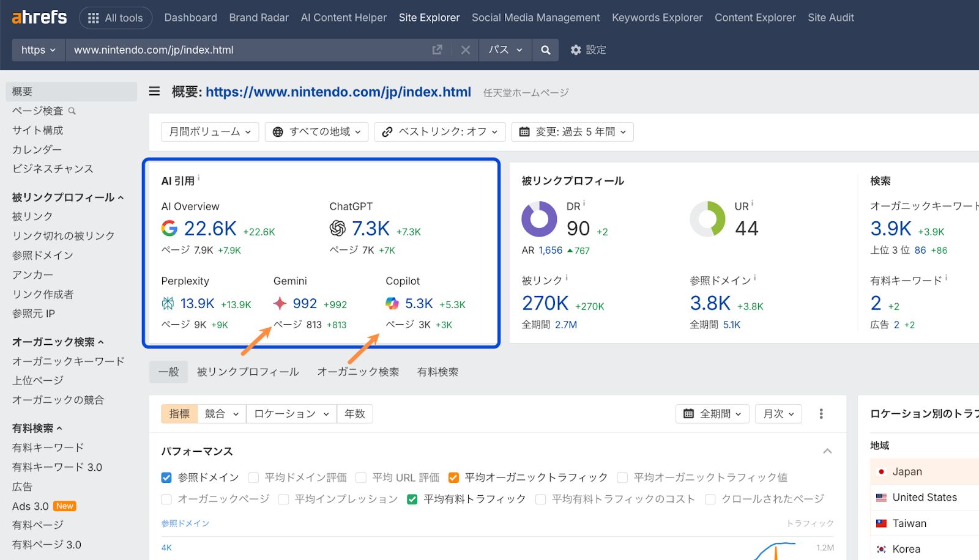Image resolution: width=979 pixels, height=560 pixels.
Task: Expand the 月間ボリューム dropdown
Action: point(210,132)
